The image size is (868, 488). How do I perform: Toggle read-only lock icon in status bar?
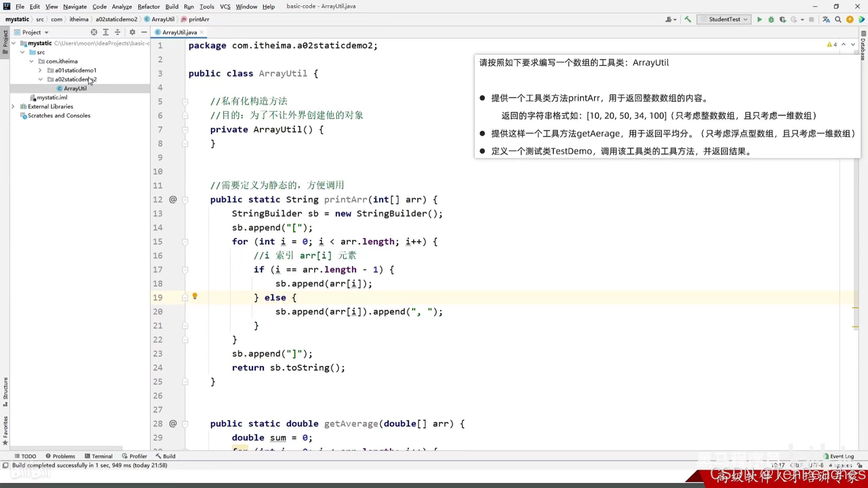point(860,465)
